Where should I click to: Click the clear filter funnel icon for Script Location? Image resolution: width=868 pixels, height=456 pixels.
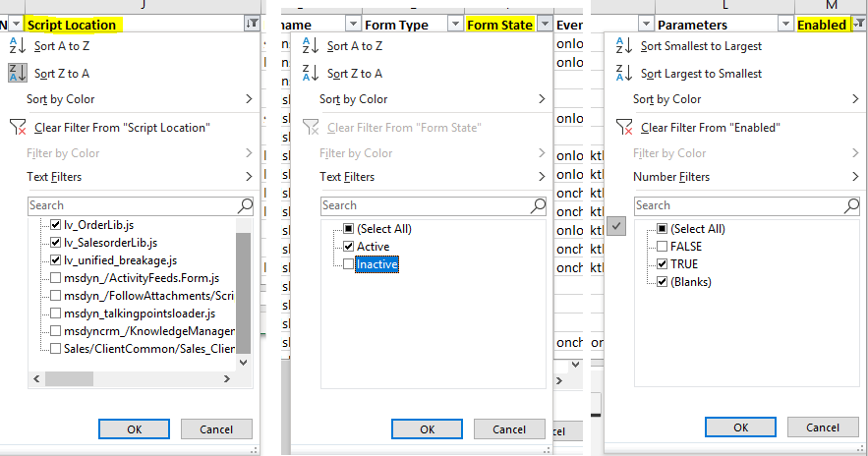point(18,128)
